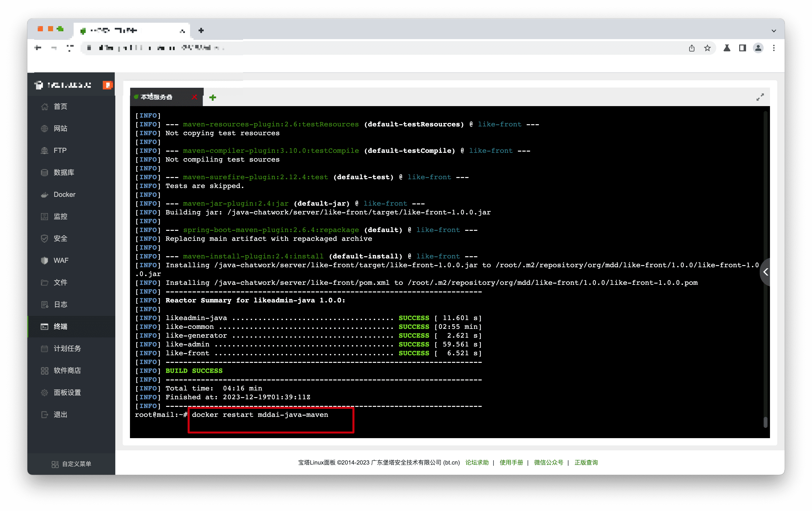Viewport: 812px width, 511px height.
Task: Click the 面板设置 gear icon
Action: pyautogui.click(x=44, y=392)
